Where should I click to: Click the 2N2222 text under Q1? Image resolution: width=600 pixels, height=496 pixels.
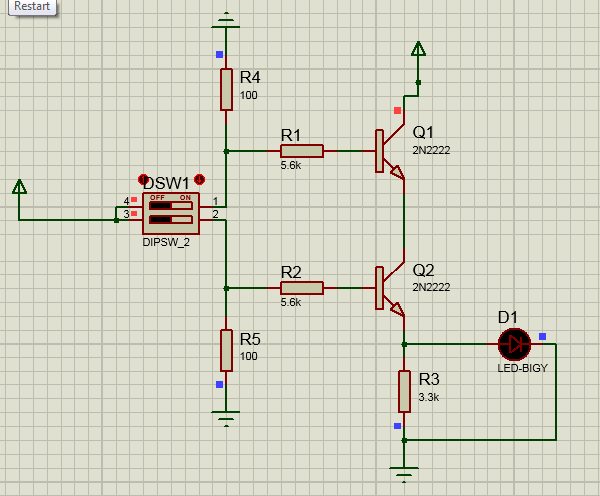[x=431, y=150]
